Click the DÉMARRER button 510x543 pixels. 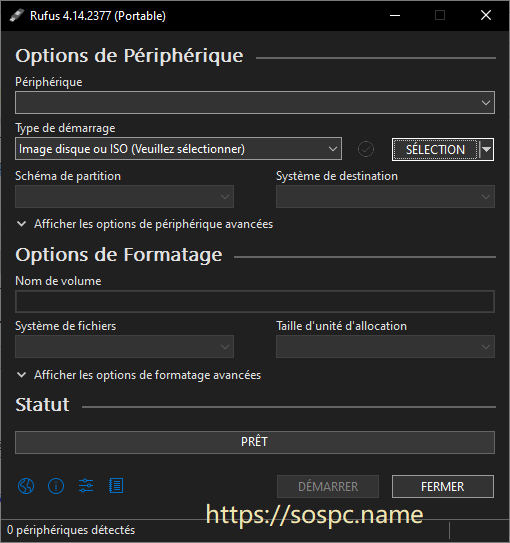pos(328,487)
